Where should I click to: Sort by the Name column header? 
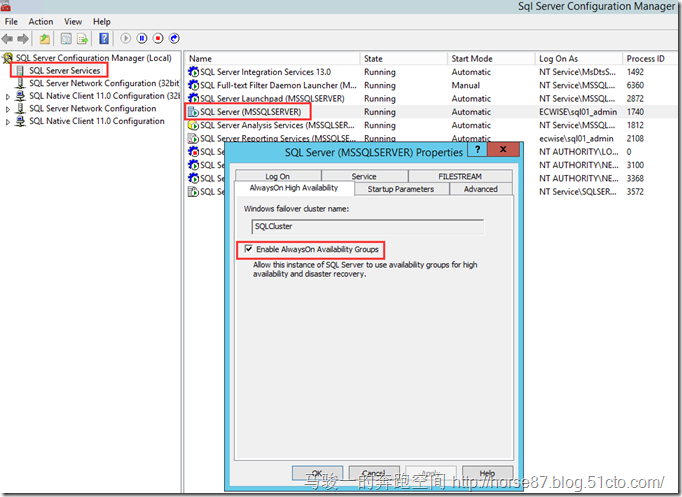273,59
